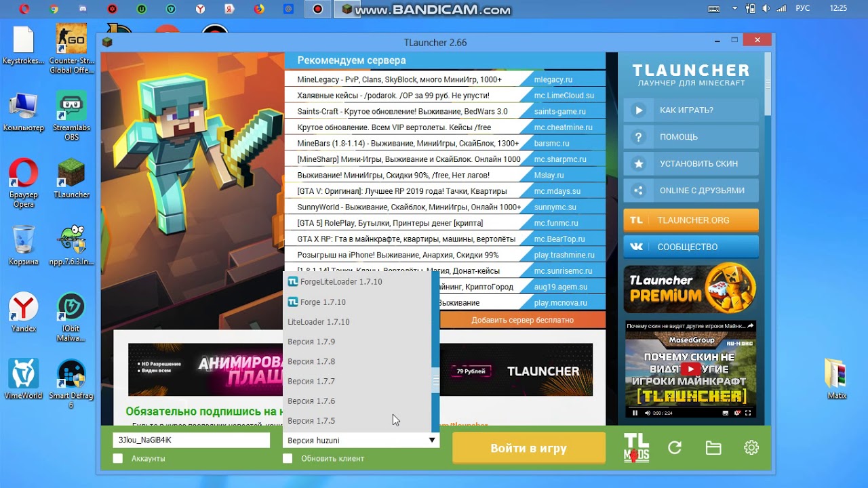
Task: Click Firefox icon in top taskbar
Action: click(259, 9)
